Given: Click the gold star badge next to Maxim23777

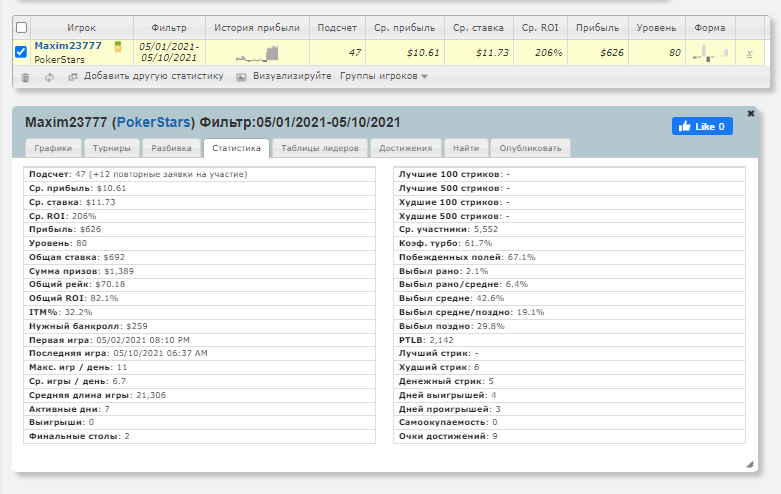Looking at the screenshot, I should click(118, 47).
